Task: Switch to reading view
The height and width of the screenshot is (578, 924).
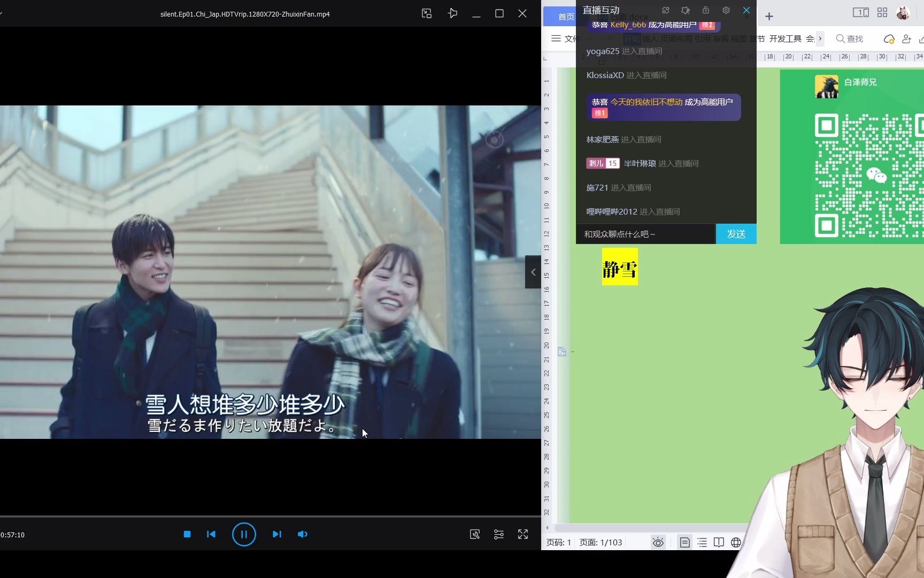Action: click(x=719, y=543)
